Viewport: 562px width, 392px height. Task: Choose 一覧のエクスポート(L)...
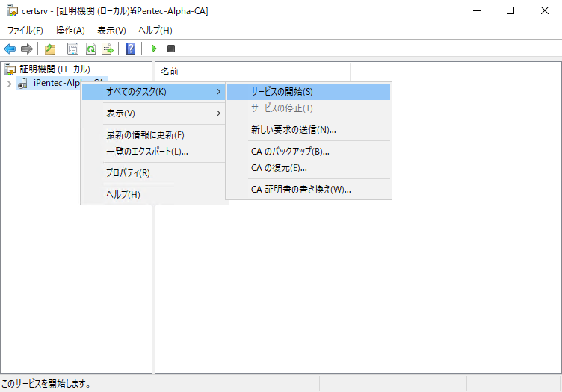tap(154, 152)
